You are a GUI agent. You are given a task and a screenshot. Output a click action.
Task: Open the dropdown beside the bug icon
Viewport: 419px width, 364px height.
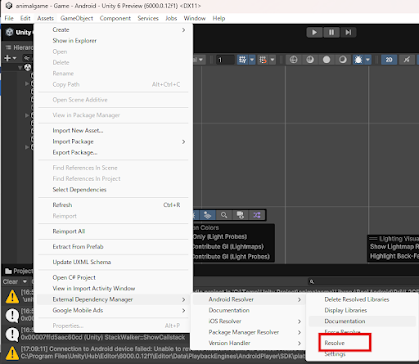click(368, 60)
